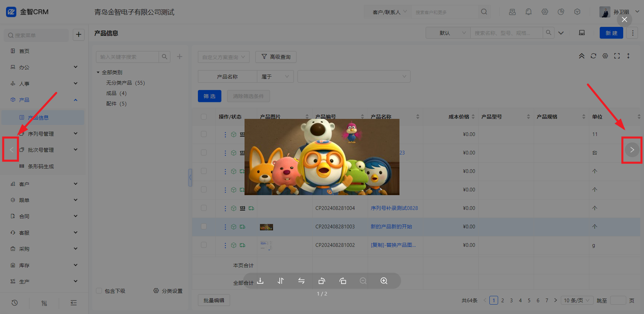Zoom in on the preview image
This screenshot has width=644, height=314.
[384, 281]
